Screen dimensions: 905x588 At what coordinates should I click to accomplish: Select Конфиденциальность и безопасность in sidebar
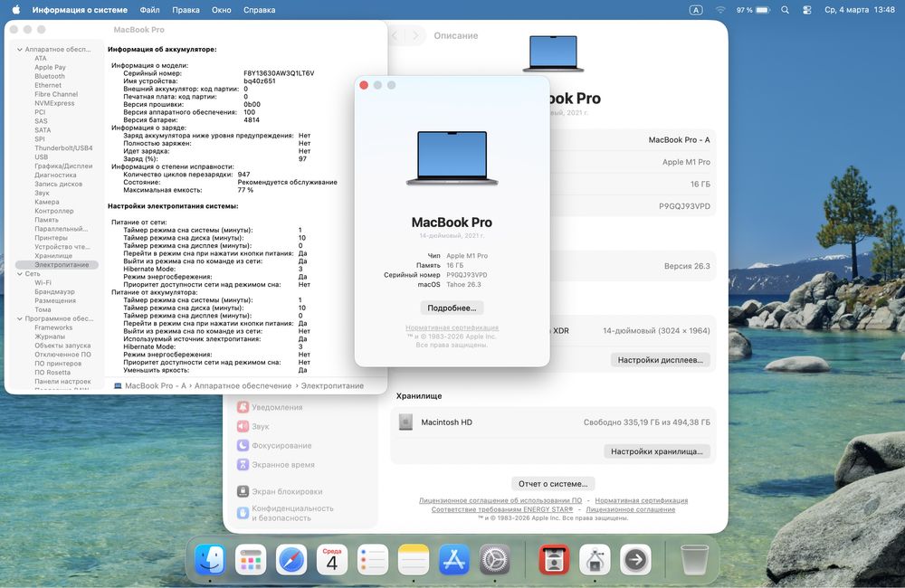coord(285,513)
